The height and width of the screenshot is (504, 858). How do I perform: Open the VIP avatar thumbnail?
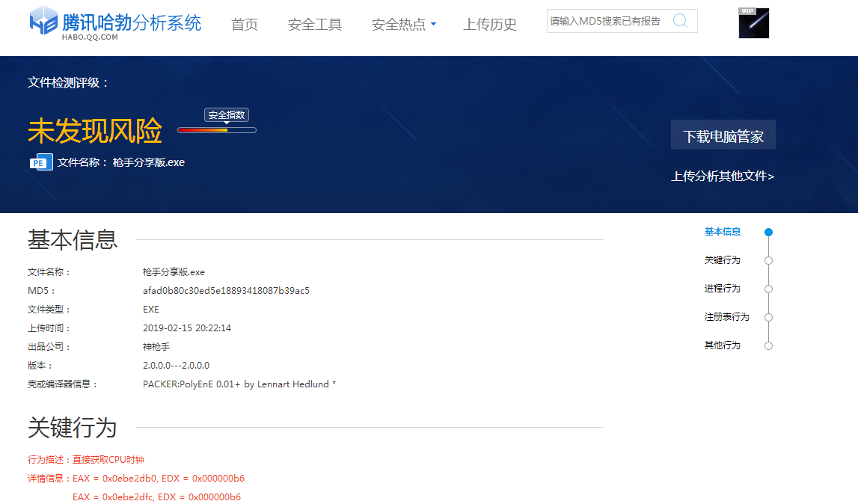pos(753,23)
